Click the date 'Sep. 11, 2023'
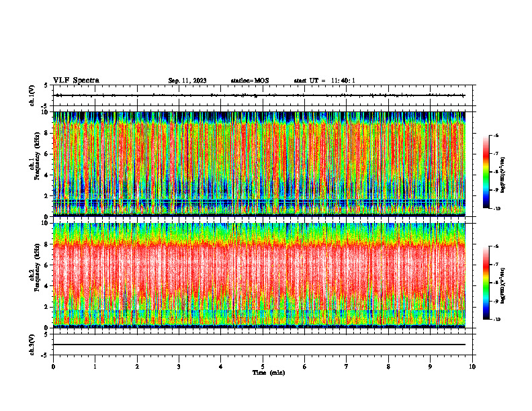Screen dimensions: 532x411 click(187, 81)
